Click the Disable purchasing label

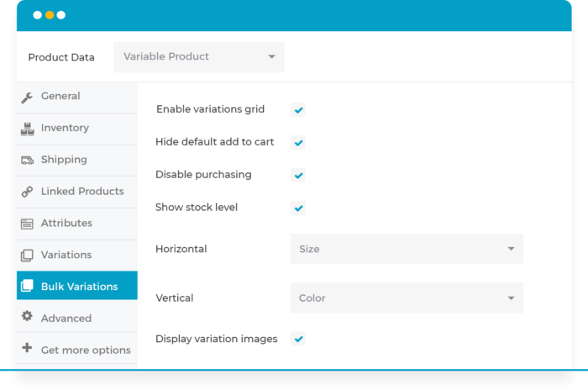point(203,175)
